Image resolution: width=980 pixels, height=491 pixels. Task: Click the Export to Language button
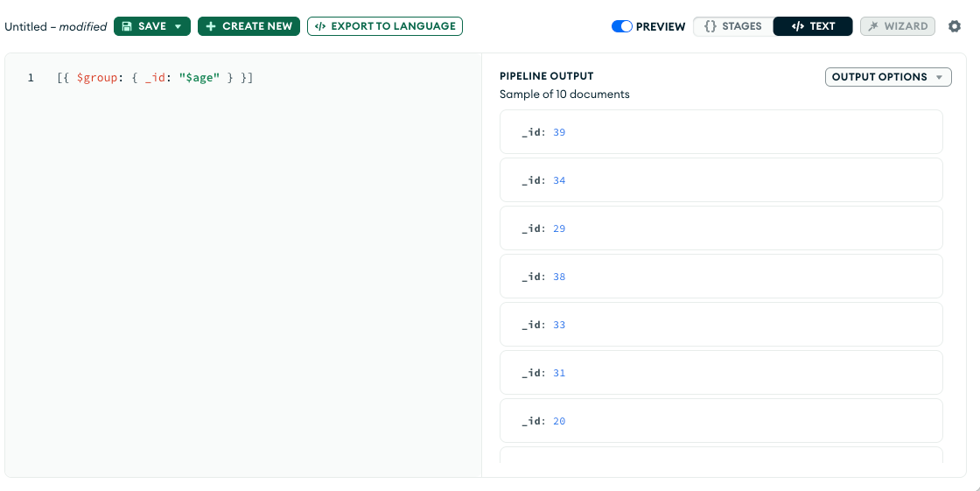385,26
